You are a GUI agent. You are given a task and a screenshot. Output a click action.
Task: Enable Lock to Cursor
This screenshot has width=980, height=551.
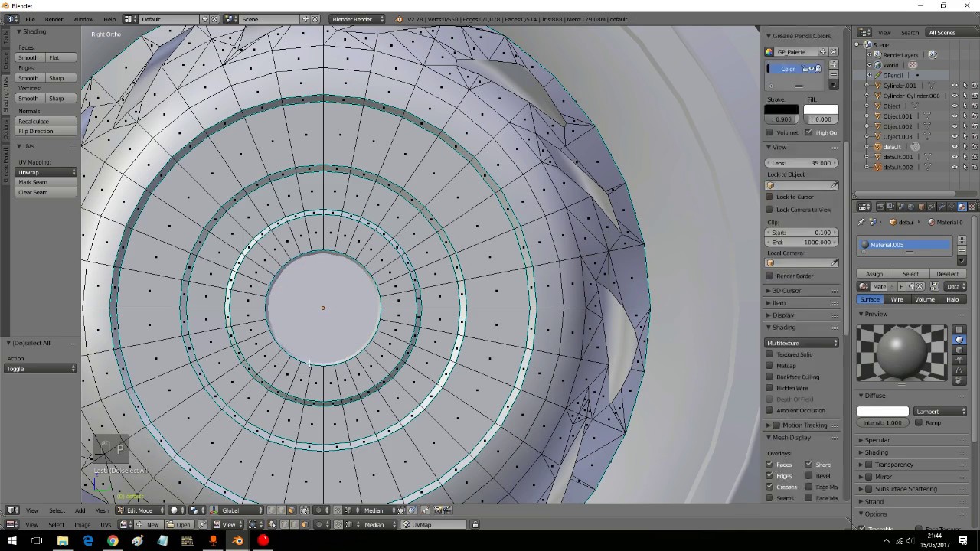pos(770,197)
